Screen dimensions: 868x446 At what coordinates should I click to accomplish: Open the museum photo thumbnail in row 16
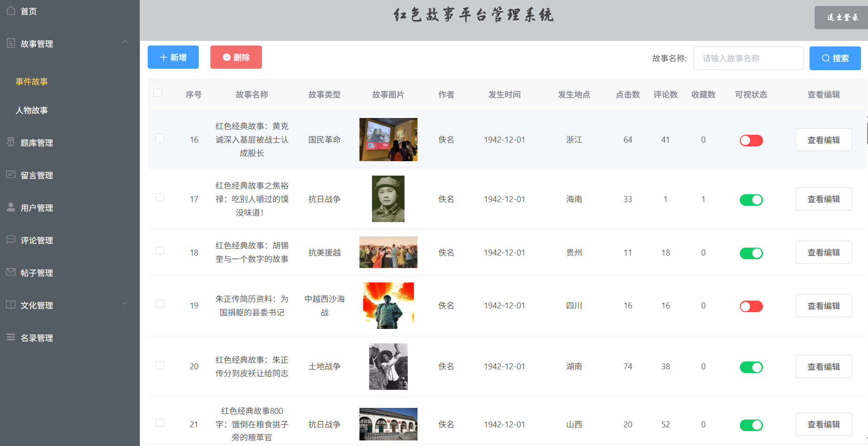388,139
